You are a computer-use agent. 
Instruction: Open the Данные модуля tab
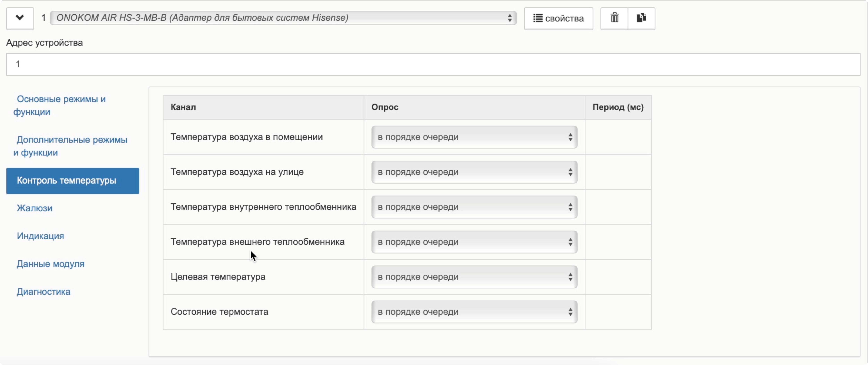point(51,264)
